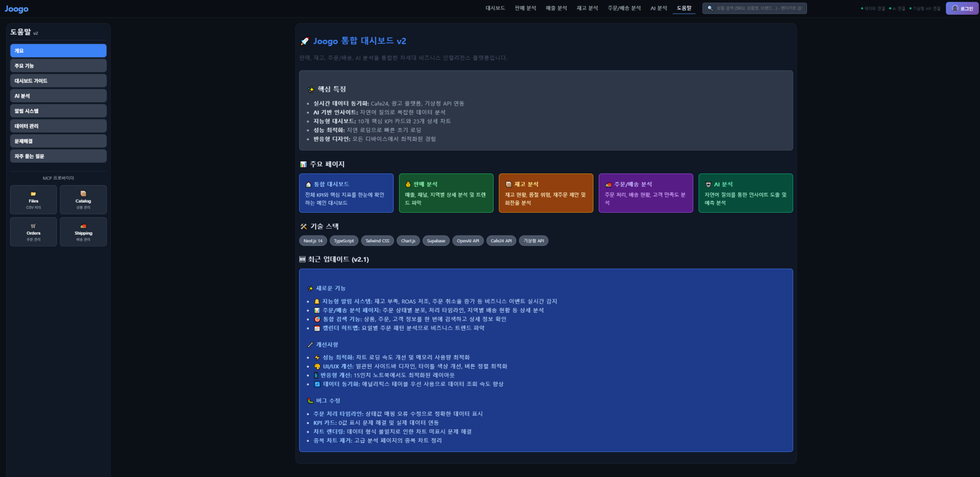Select AI 분석 in the help sidebar
The height and width of the screenshot is (477, 980).
point(58,96)
